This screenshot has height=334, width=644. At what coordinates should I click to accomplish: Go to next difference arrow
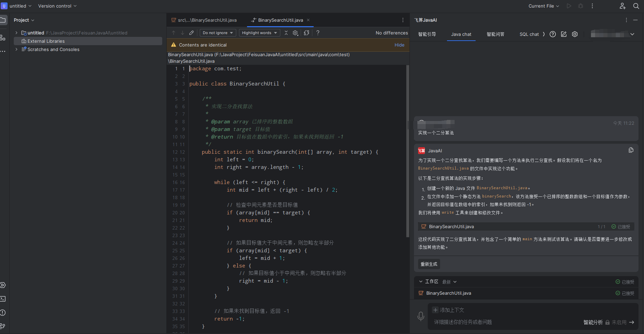tap(183, 33)
